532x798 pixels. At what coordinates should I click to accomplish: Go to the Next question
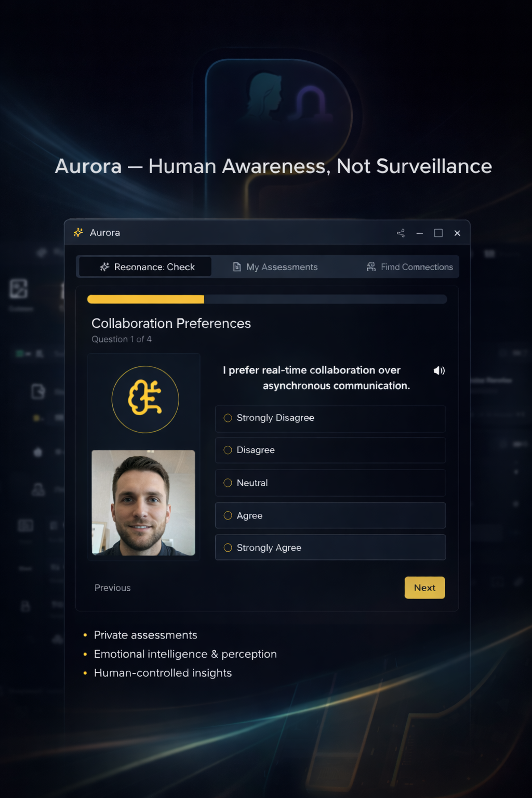(424, 588)
